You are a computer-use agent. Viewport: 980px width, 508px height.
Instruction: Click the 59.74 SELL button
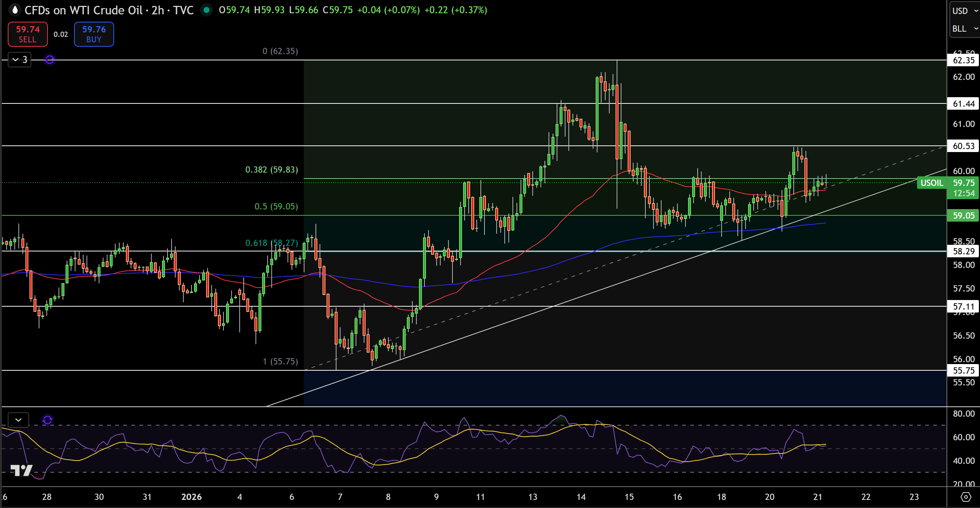pos(28,34)
